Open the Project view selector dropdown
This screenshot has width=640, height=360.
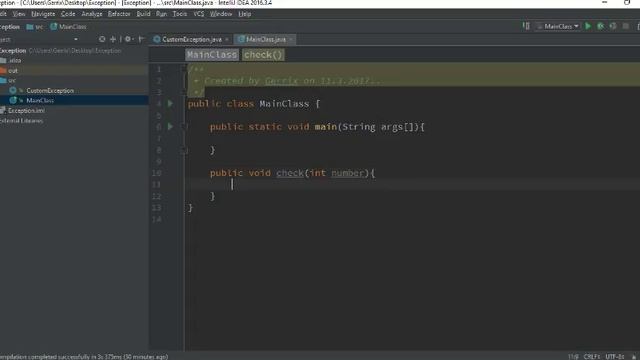point(76,39)
